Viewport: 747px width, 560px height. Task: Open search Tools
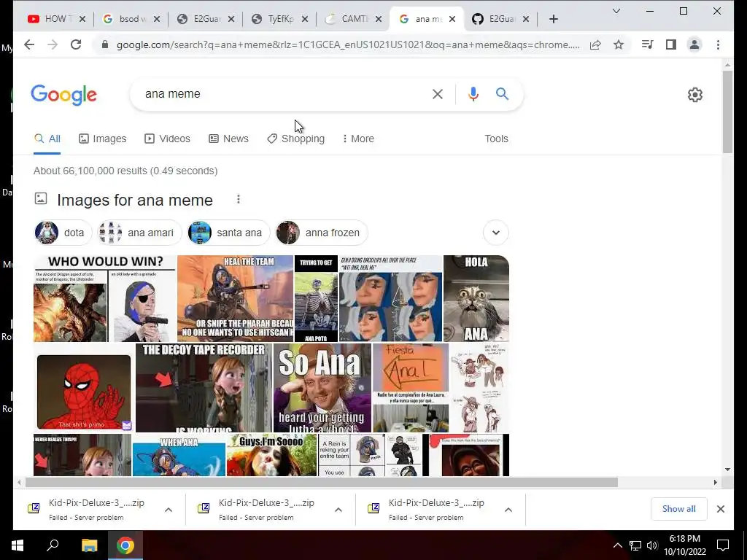[496, 139]
